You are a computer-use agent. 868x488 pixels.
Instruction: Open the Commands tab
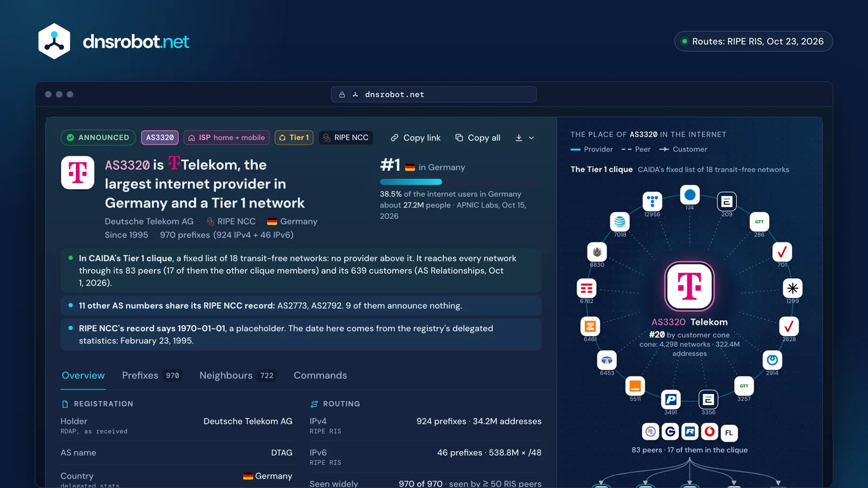pos(320,375)
